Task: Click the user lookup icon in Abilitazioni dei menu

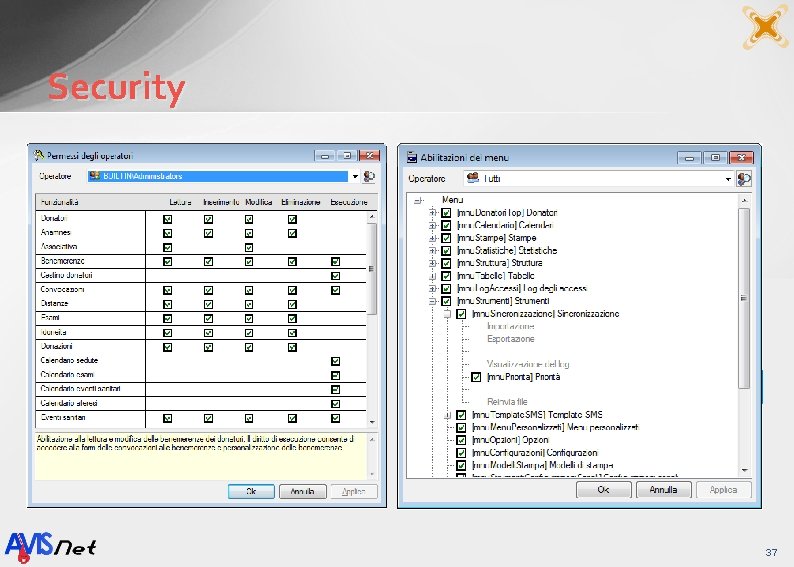Action: click(744, 179)
